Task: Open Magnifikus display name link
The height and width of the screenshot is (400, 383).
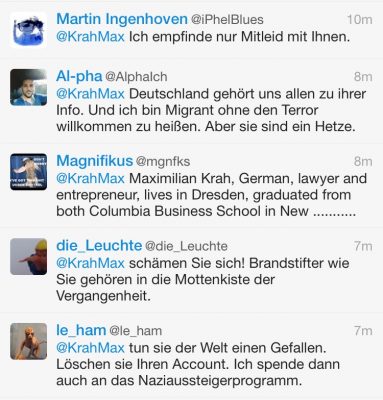Action: tap(95, 161)
